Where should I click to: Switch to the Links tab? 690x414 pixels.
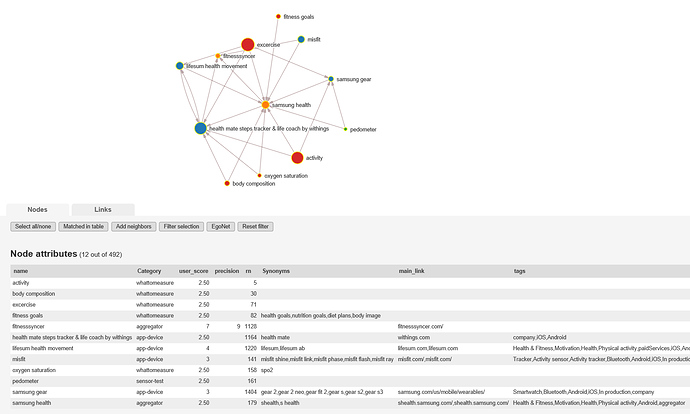tap(103, 209)
